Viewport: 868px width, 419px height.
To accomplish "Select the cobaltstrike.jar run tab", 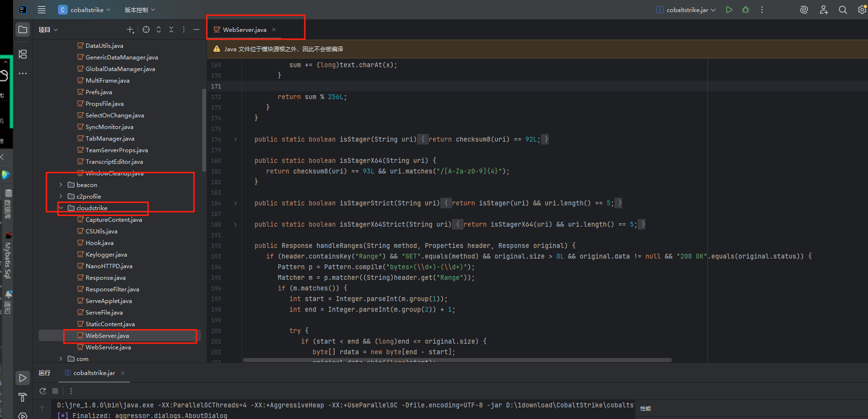I will click(94, 373).
